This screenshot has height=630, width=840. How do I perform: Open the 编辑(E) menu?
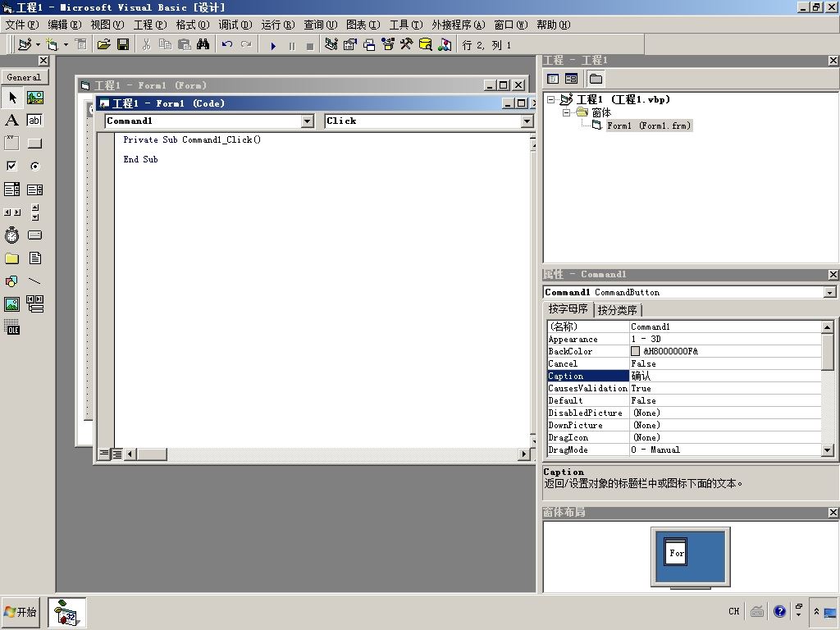click(x=64, y=25)
